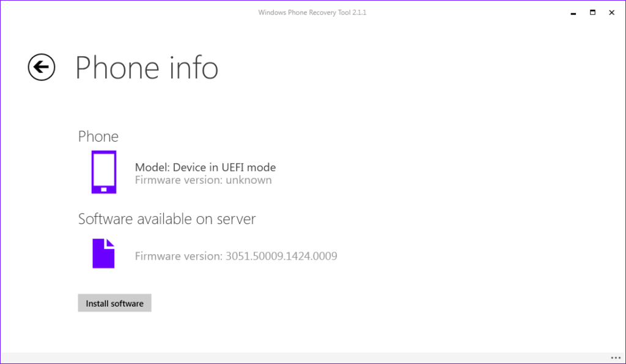The width and height of the screenshot is (626, 364).
Task: Click Install software button
Action: 114,303
